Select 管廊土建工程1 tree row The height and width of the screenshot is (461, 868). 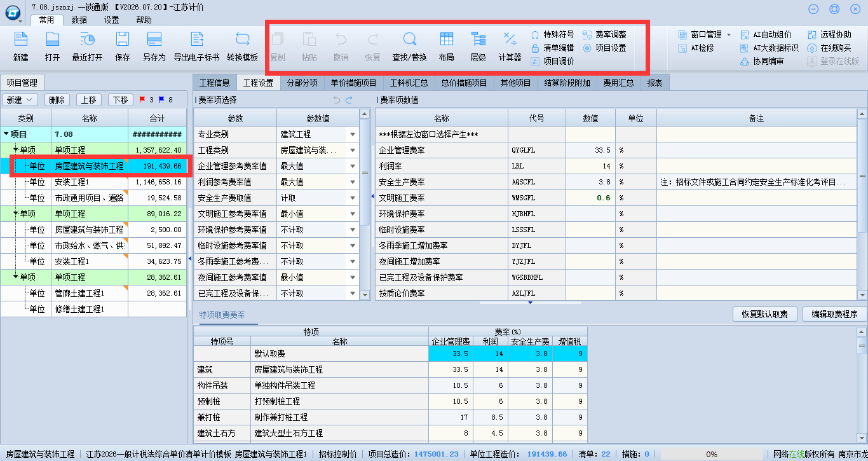click(95, 293)
